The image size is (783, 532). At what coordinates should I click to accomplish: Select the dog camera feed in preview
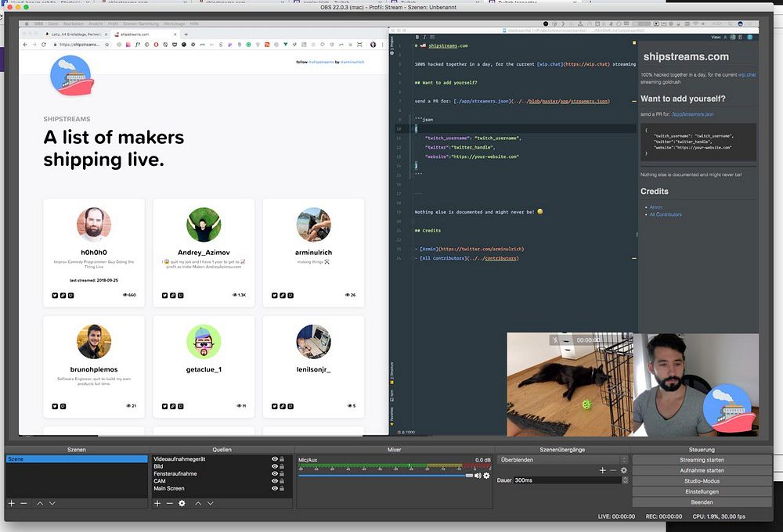point(570,385)
